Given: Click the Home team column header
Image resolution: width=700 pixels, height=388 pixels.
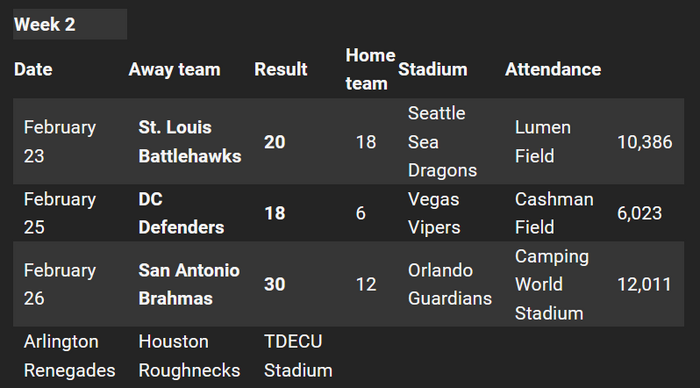Looking at the screenshot, I should tap(371, 69).
